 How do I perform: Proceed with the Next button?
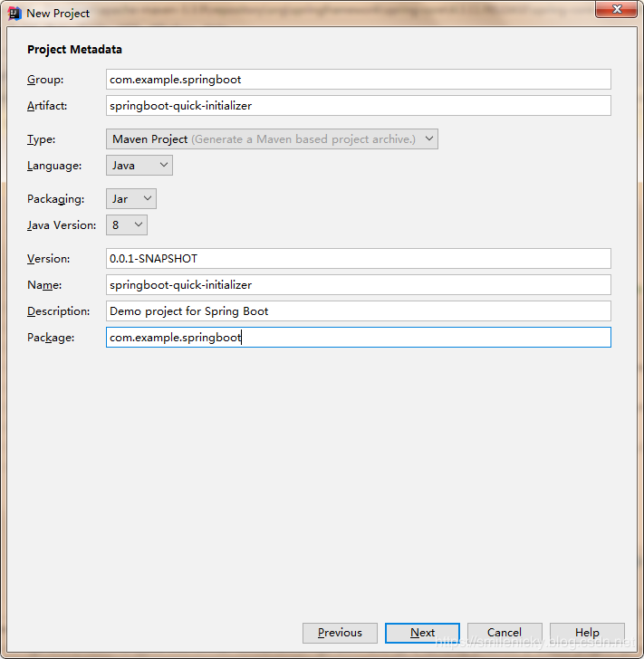click(422, 633)
